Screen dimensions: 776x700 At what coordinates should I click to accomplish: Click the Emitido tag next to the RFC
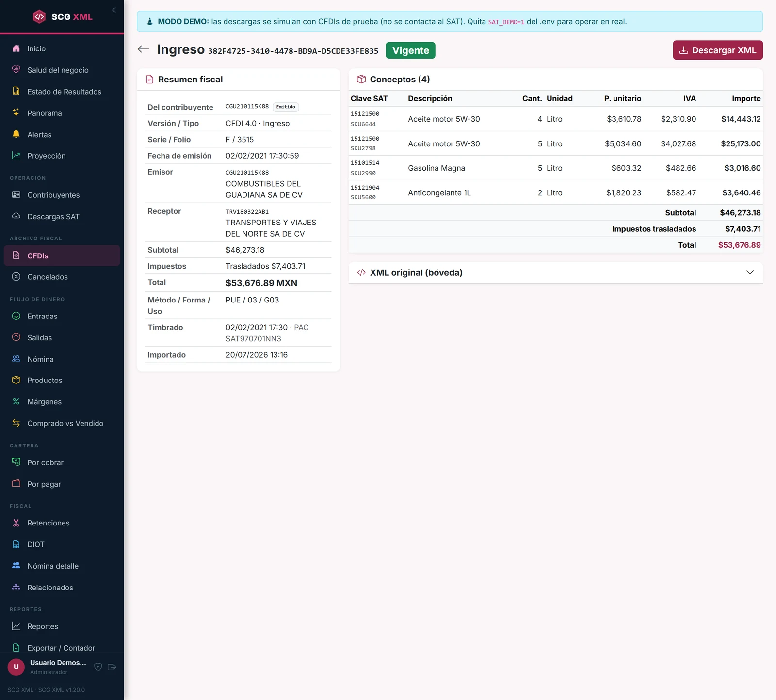click(x=286, y=107)
